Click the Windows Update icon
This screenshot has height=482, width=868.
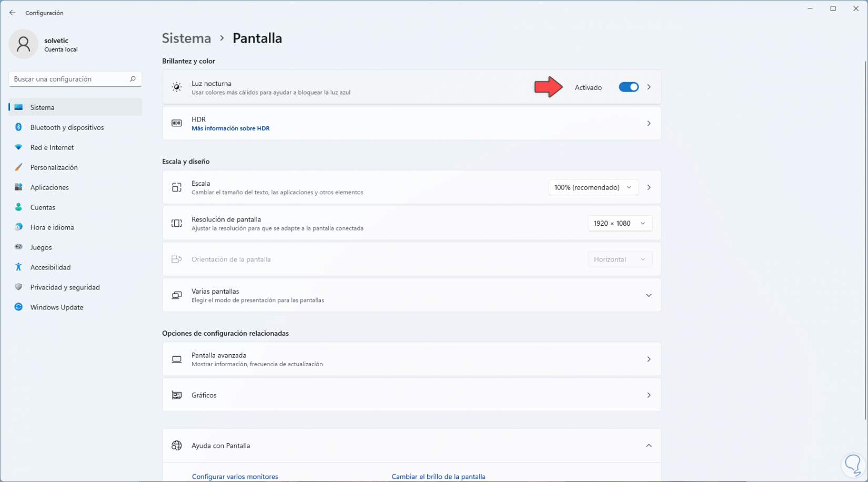[18, 307]
